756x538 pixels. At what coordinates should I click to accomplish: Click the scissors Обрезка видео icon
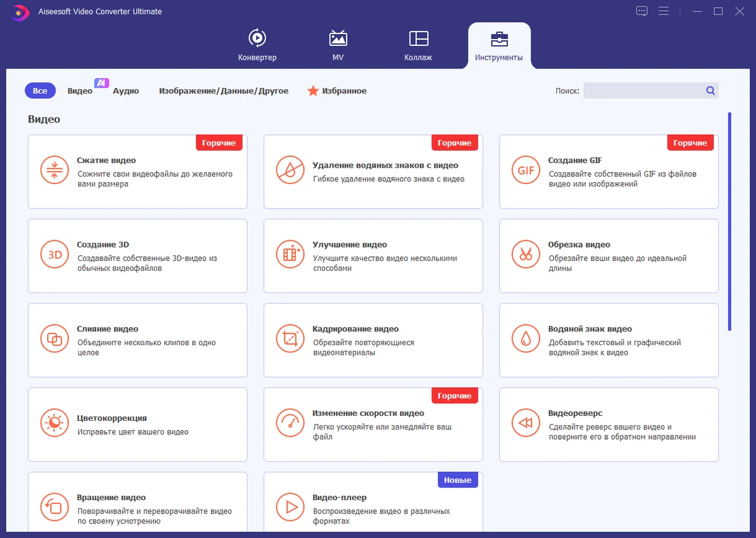[525, 255]
